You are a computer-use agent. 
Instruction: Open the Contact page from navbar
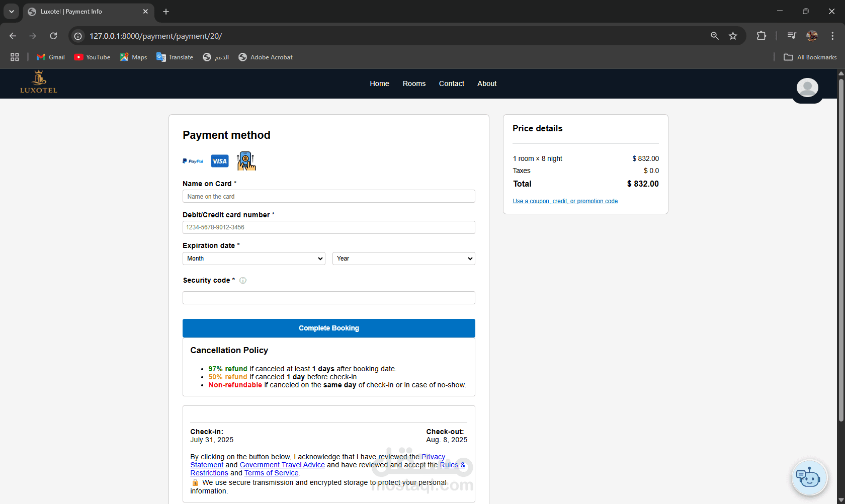click(x=451, y=83)
